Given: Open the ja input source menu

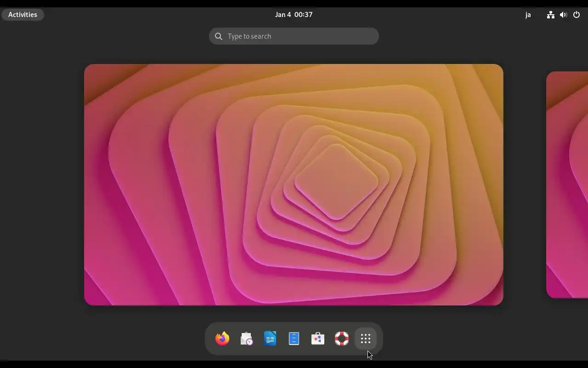Looking at the screenshot, I should [x=528, y=15].
